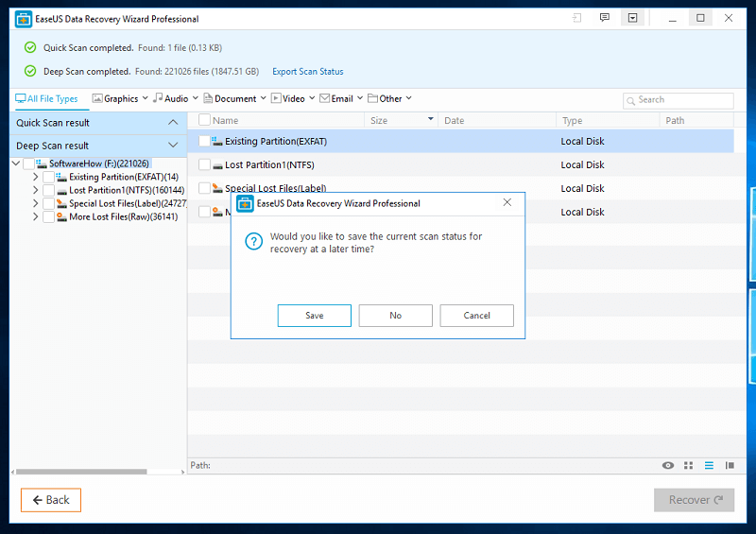Check More Lost Files(Raw)(36141) tree checkbox

coord(48,217)
